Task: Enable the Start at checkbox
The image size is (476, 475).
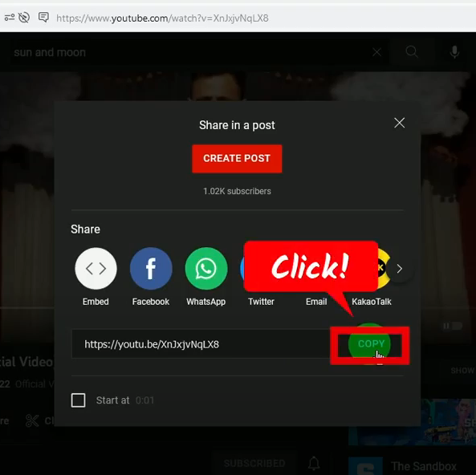Action: (79, 400)
